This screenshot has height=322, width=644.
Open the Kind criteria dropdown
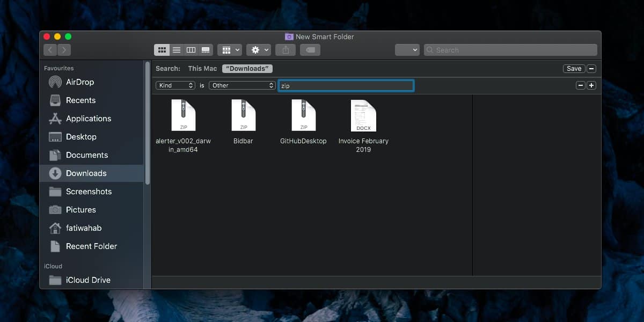pyautogui.click(x=175, y=85)
